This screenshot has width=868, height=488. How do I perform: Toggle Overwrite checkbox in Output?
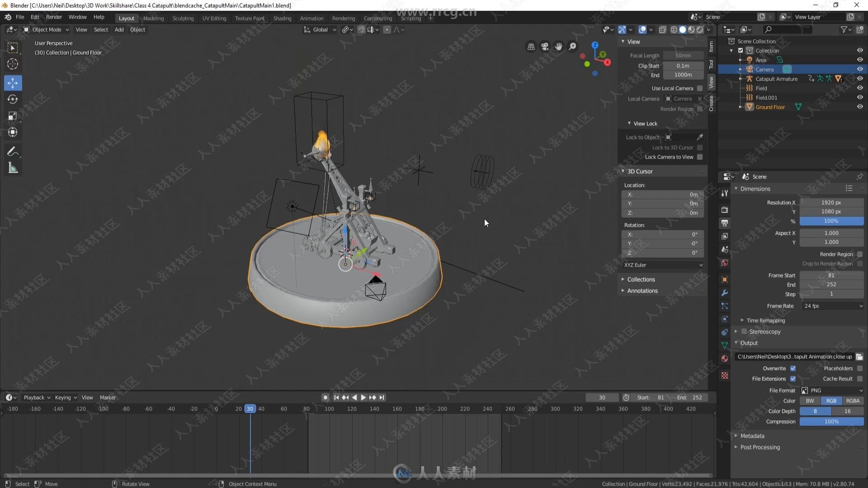pyautogui.click(x=793, y=368)
